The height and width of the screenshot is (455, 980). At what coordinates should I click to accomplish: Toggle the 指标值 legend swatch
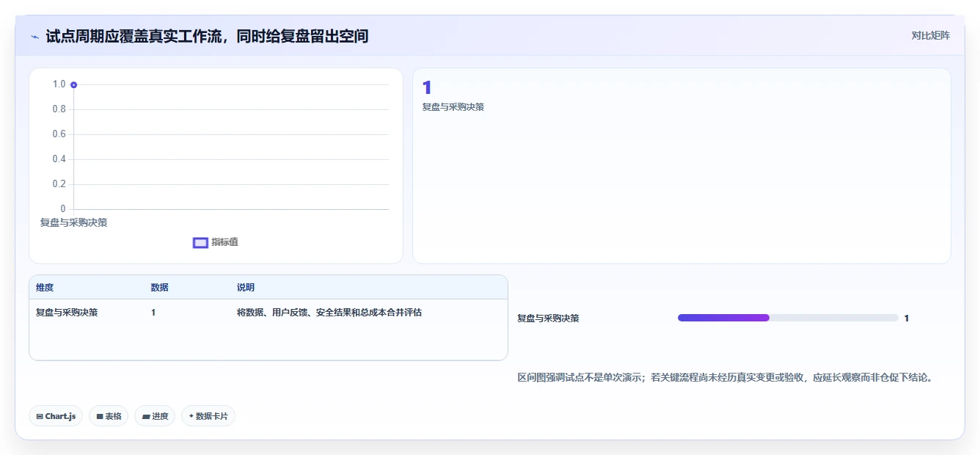[200, 242]
